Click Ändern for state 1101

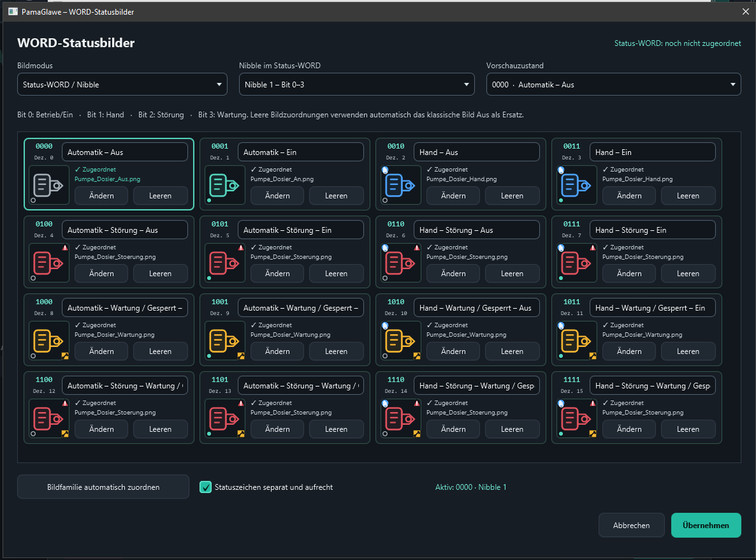[x=277, y=429]
